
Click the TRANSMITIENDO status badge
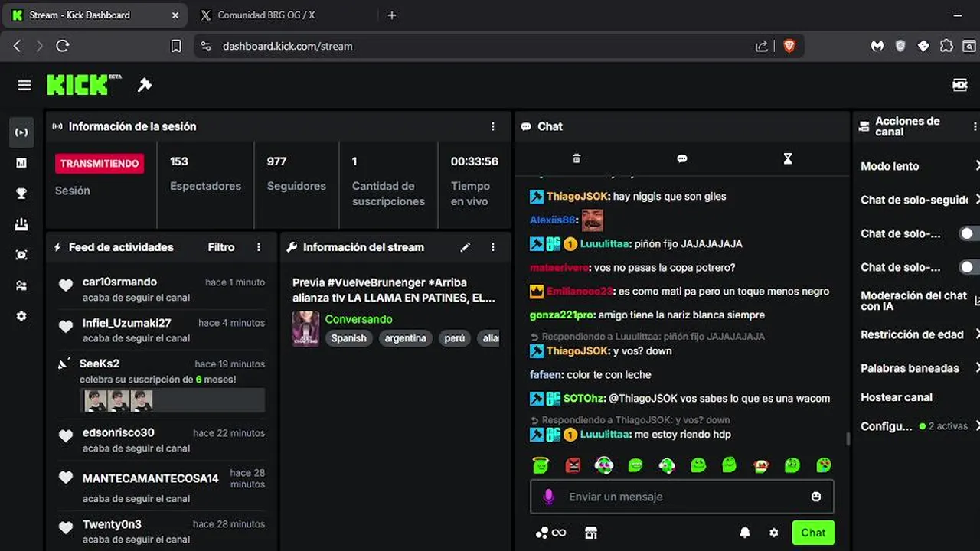pyautogui.click(x=100, y=163)
